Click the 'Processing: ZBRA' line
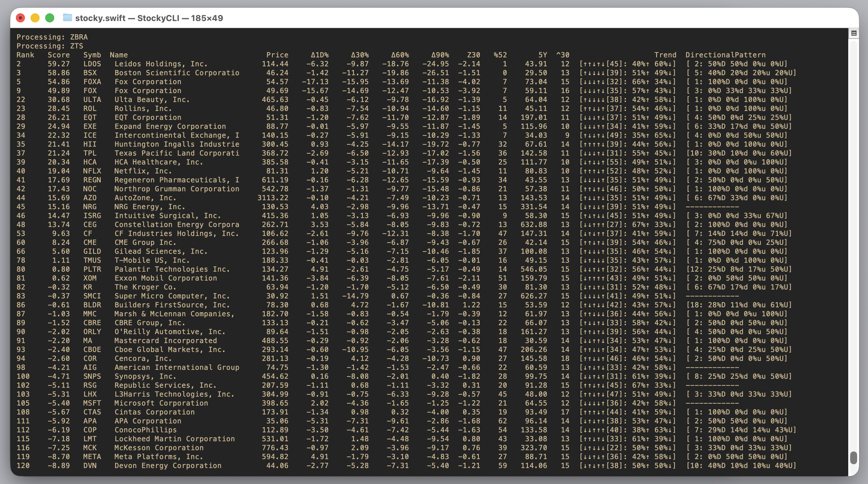The image size is (868, 484). (52, 37)
